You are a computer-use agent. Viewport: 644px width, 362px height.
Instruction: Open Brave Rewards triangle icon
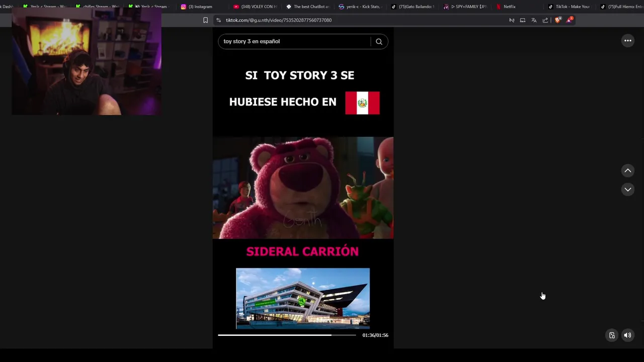569,20
